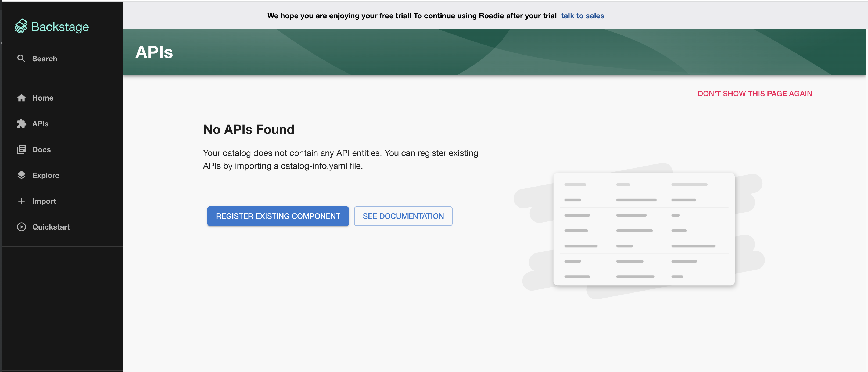Click the Explore layers icon
868x372 pixels.
(21, 175)
